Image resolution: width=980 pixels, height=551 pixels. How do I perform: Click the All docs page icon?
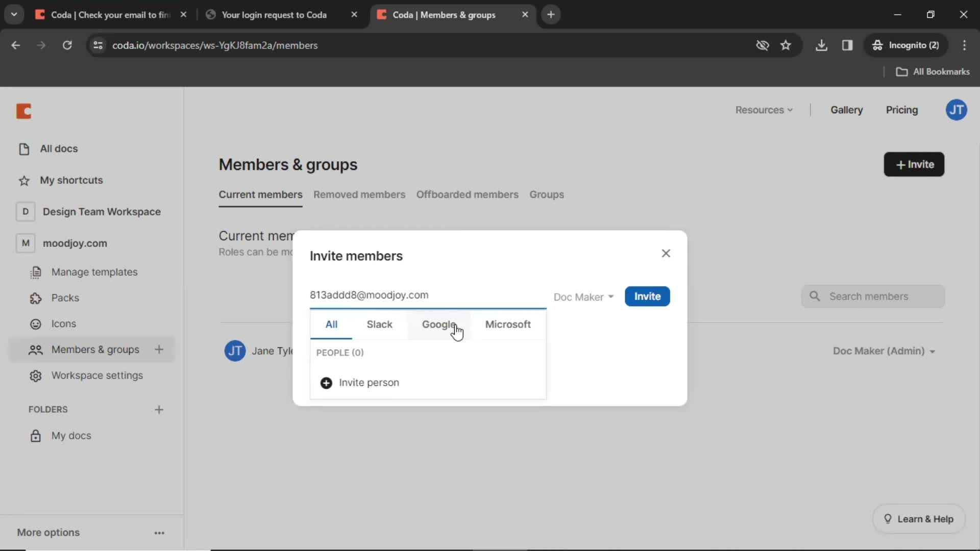pos(24,149)
